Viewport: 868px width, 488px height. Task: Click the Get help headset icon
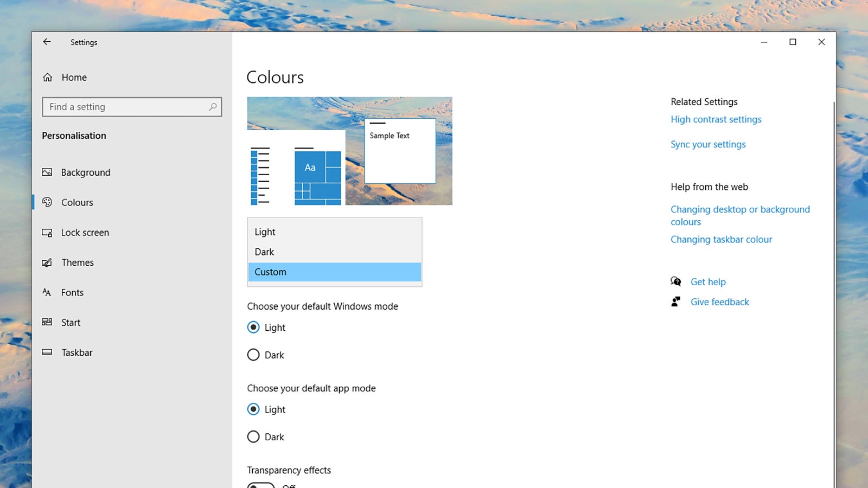coord(676,281)
